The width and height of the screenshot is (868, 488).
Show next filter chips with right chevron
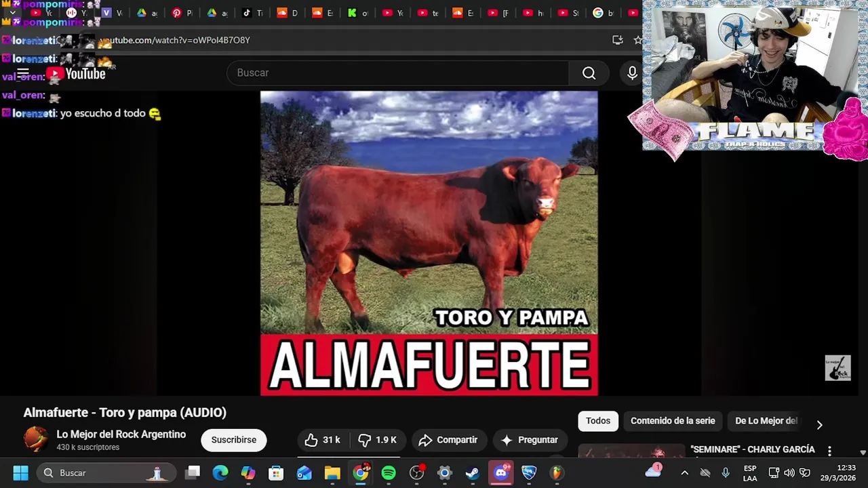pos(819,425)
